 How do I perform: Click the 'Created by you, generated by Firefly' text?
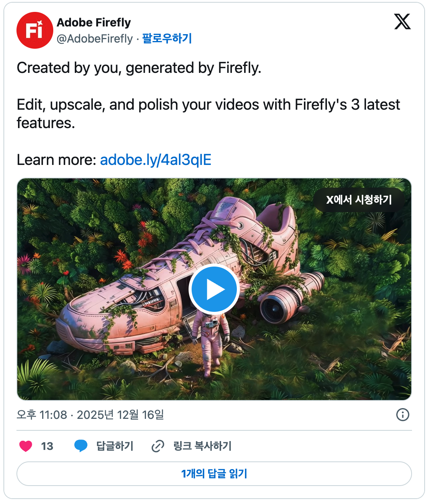coord(139,68)
